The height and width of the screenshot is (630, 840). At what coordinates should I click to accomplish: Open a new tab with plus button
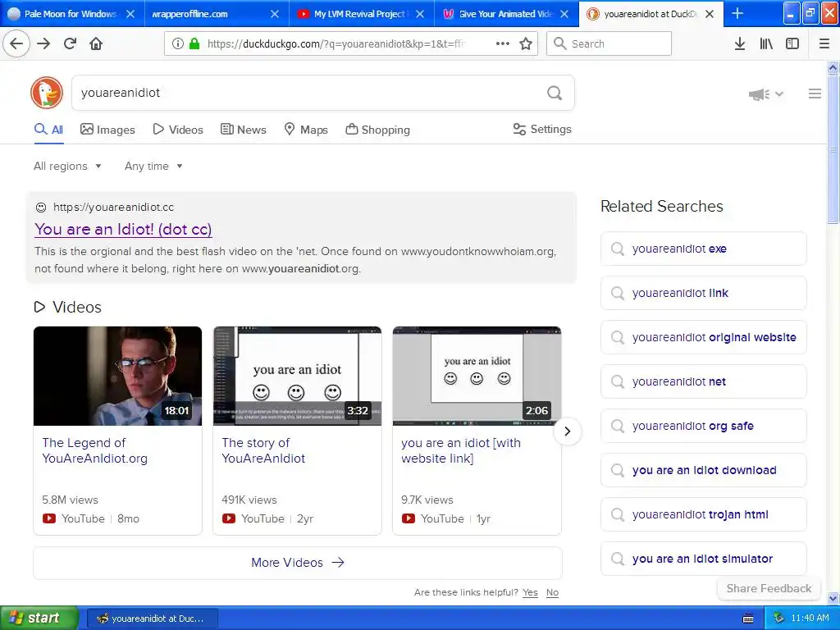coord(737,13)
